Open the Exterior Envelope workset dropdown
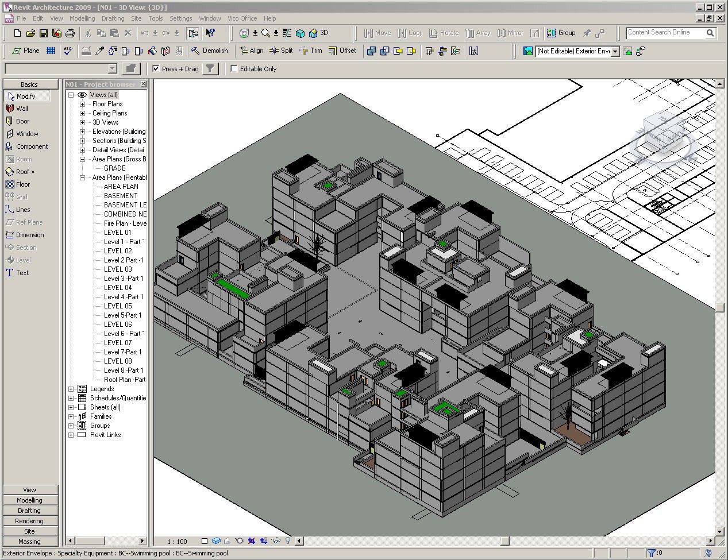The height and width of the screenshot is (560, 728). point(615,51)
